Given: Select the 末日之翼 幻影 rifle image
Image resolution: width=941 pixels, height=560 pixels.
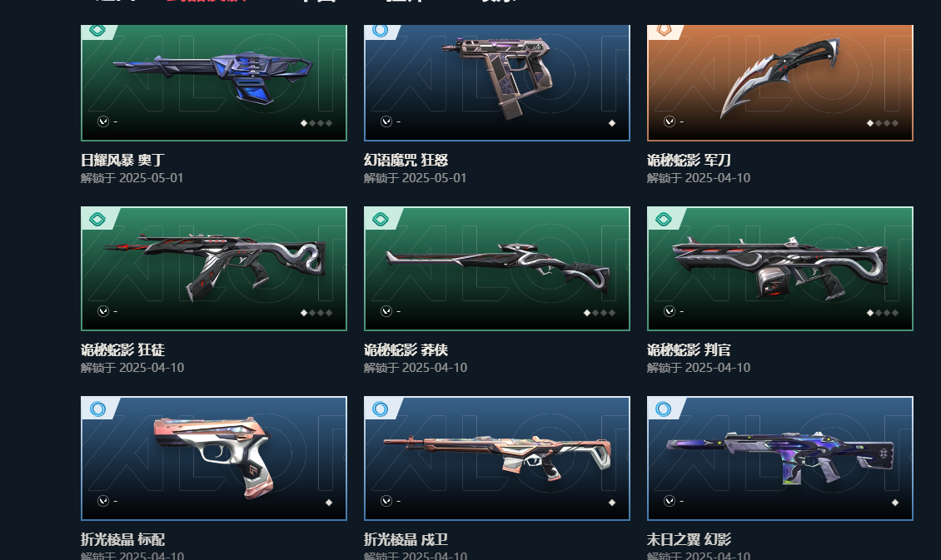Looking at the screenshot, I should [x=779, y=457].
